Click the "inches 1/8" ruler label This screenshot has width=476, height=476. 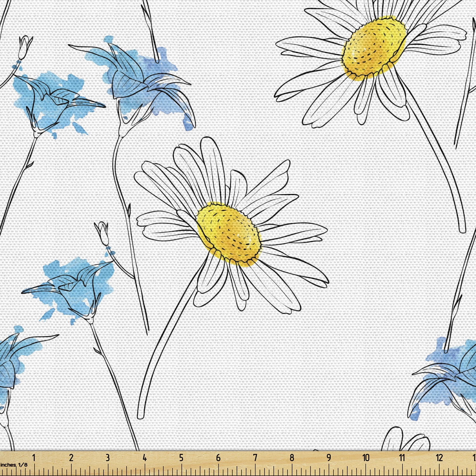pos(14,465)
